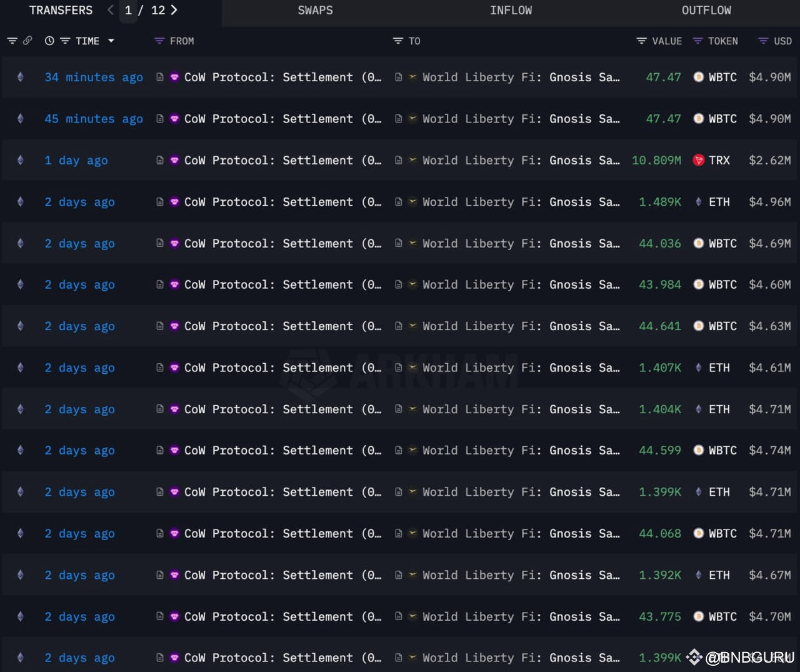This screenshot has height=672, width=800.
Task: Click the sort arrow next to TIME
Action: pyautogui.click(x=111, y=41)
